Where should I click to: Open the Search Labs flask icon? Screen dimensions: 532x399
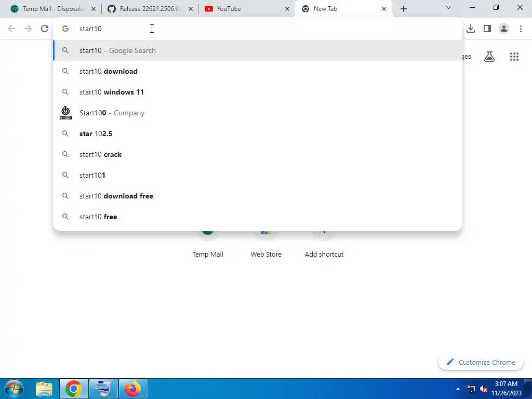click(x=489, y=57)
